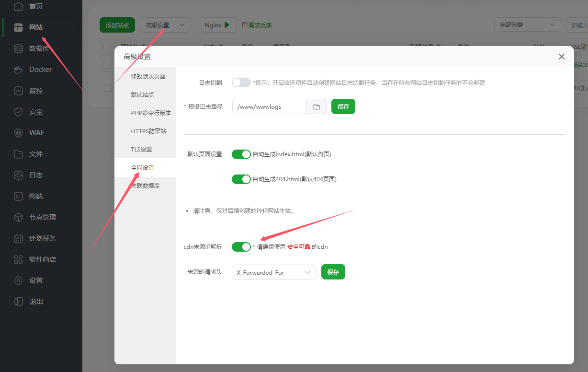The height and width of the screenshot is (372, 588).
Task: Click the Nginx button
Action: point(218,25)
